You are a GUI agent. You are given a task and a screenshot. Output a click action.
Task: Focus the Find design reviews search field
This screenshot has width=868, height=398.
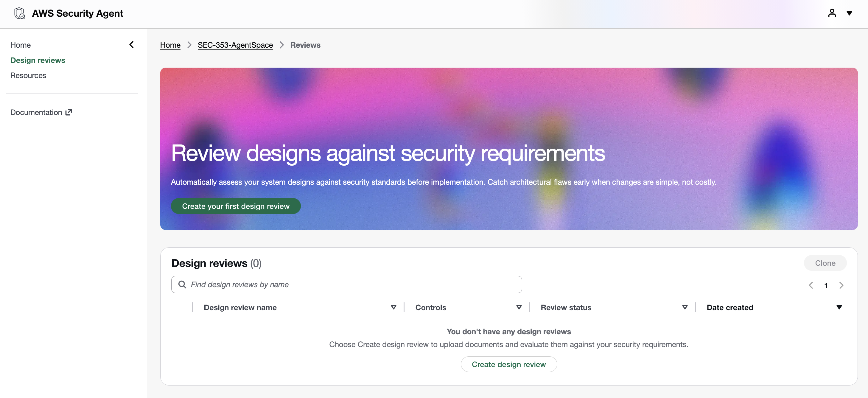[x=350, y=284]
